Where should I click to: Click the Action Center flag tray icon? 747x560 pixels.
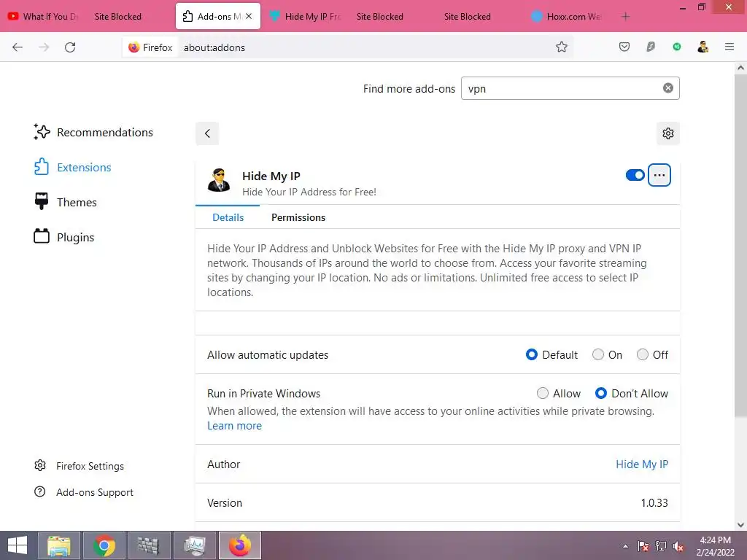[643, 546]
